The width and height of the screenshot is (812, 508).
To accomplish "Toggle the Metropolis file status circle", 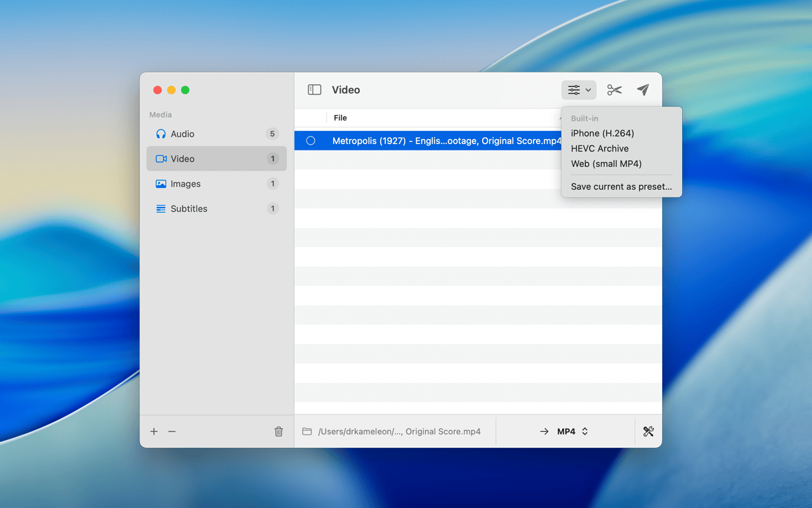I will (x=311, y=141).
